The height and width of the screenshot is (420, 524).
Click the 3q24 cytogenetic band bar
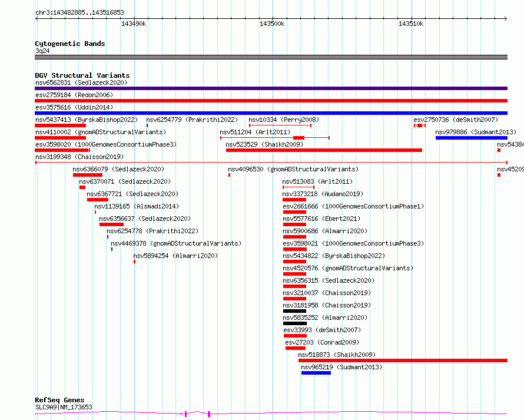pos(271,57)
